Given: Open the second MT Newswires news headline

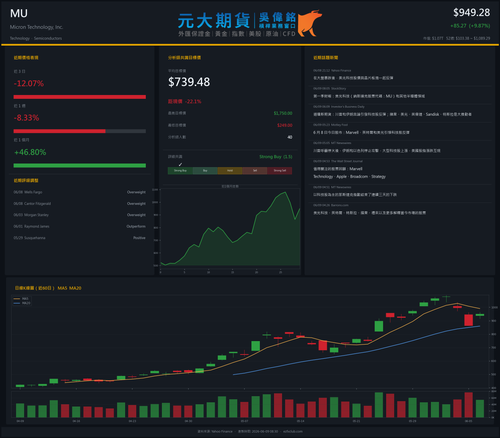Looking at the screenshot, I should pos(355,195).
